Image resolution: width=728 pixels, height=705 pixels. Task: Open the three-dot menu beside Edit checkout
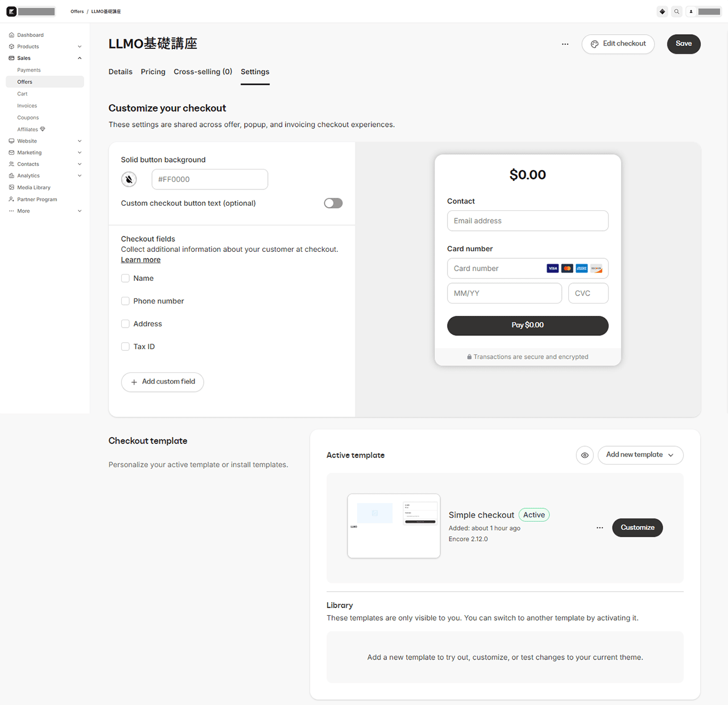(x=565, y=44)
